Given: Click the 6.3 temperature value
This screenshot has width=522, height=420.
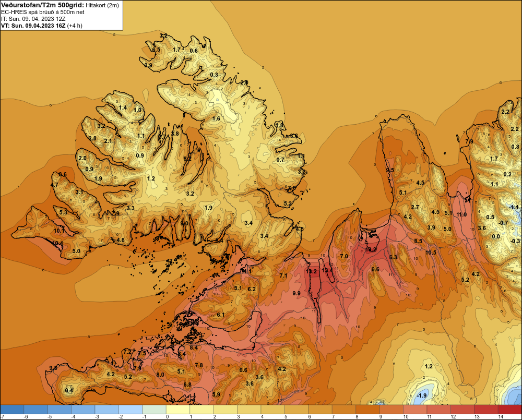Looking at the screenshot, I should click(x=393, y=257).
